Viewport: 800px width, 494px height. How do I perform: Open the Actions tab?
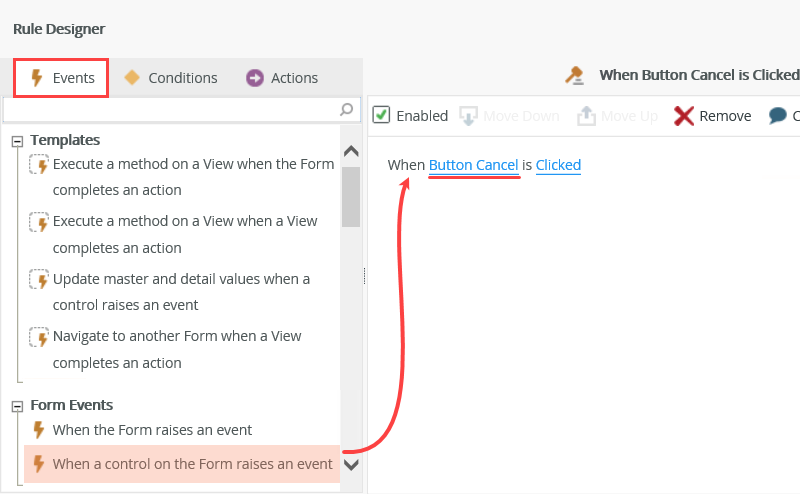pyautogui.click(x=282, y=78)
